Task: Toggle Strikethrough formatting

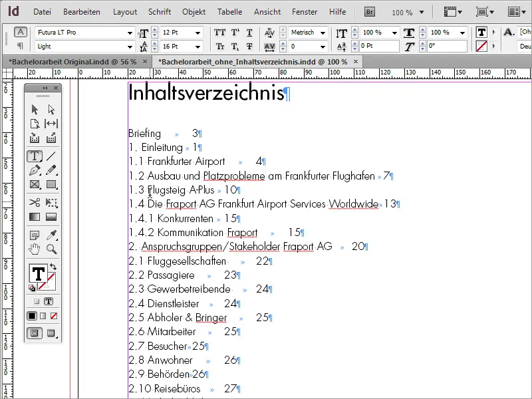Action: [249, 47]
